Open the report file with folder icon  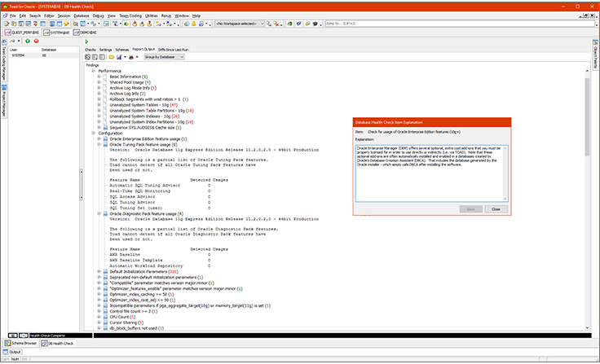tap(112, 57)
